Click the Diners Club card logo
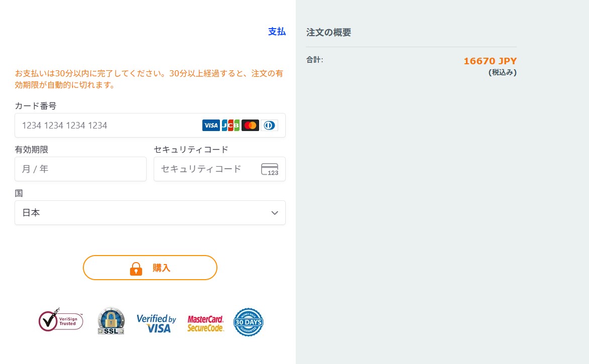 coord(269,126)
